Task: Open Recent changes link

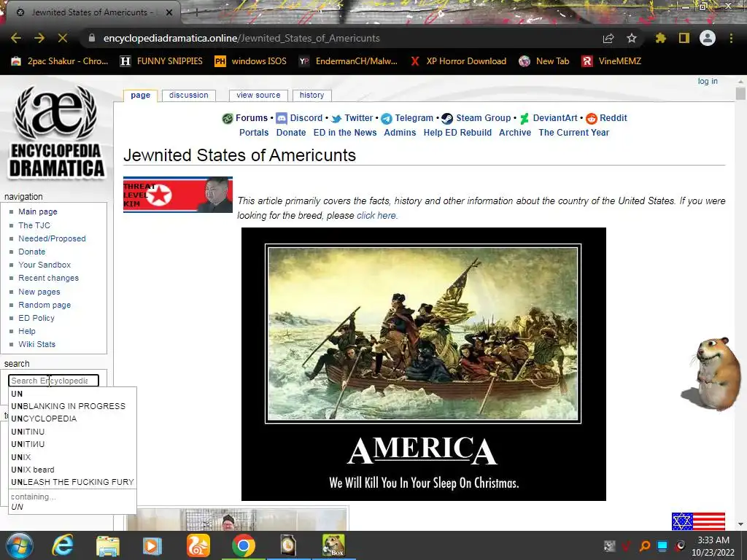Action: click(49, 278)
